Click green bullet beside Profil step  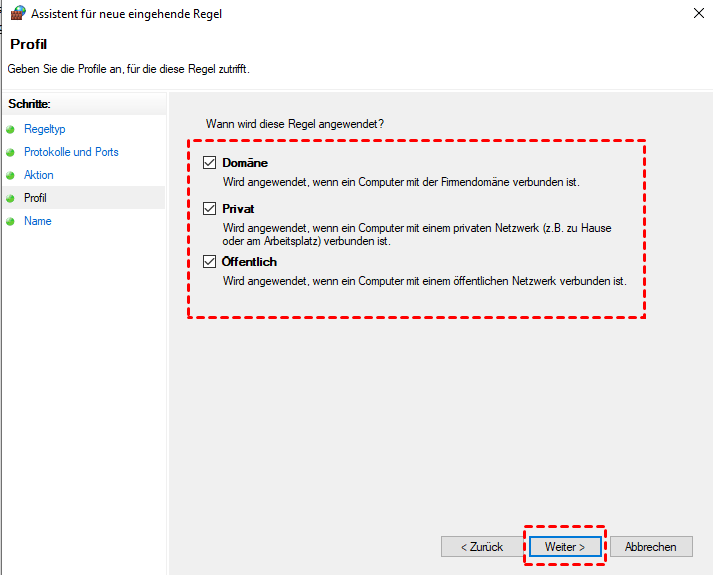tap(11, 199)
